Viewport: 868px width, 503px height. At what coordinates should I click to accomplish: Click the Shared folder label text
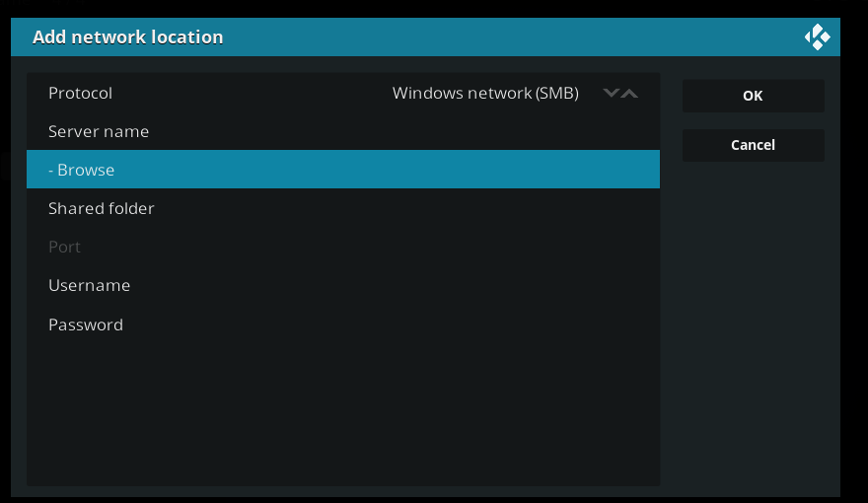click(102, 209)
